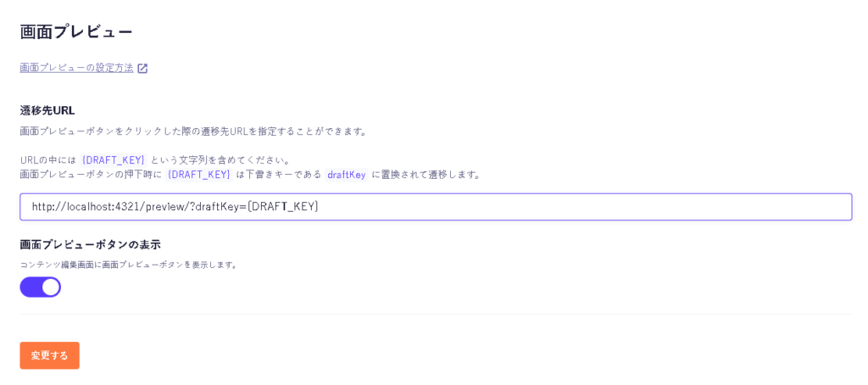Click the 画面プレビューボタンの表示 section heading
868x385 pixels.
pyautogui.click(x=90, y=244)
